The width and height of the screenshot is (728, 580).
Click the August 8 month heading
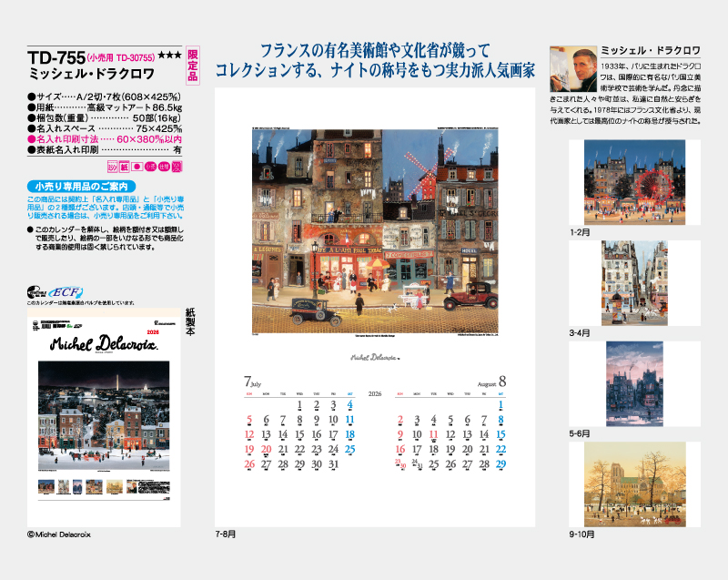point(491,382)
